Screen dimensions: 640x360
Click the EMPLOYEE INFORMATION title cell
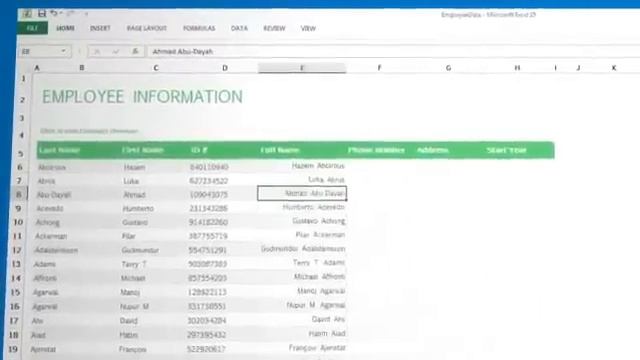click(142, 97)
